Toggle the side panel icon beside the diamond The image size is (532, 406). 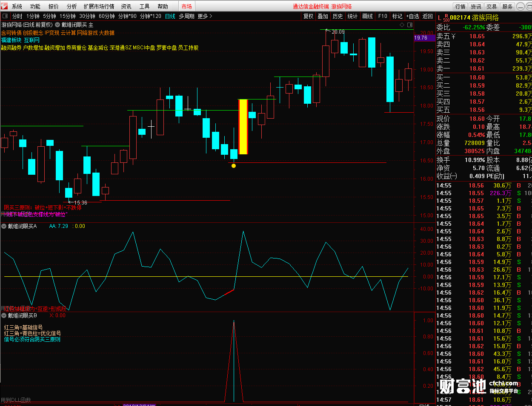pyautogui.click(x=410, y=25)
